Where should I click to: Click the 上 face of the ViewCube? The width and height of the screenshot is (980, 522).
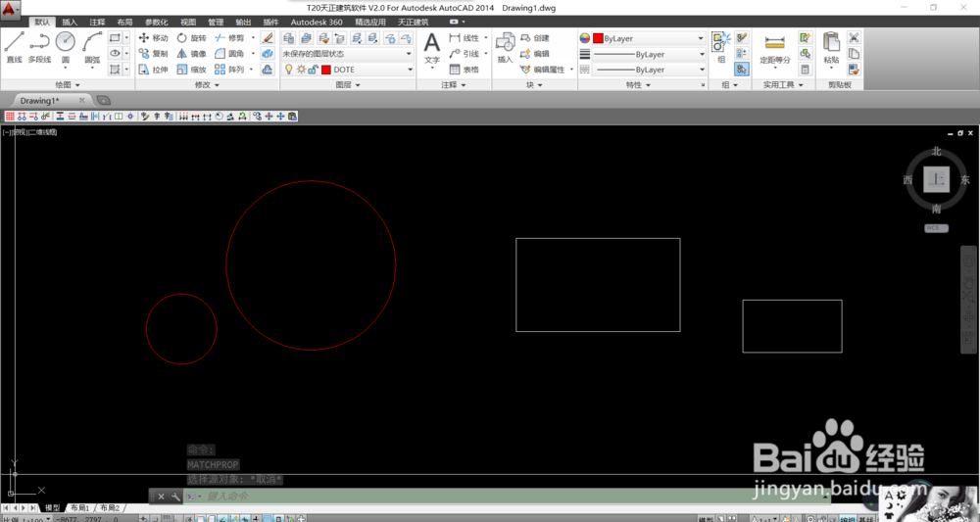tap(936, 180)
